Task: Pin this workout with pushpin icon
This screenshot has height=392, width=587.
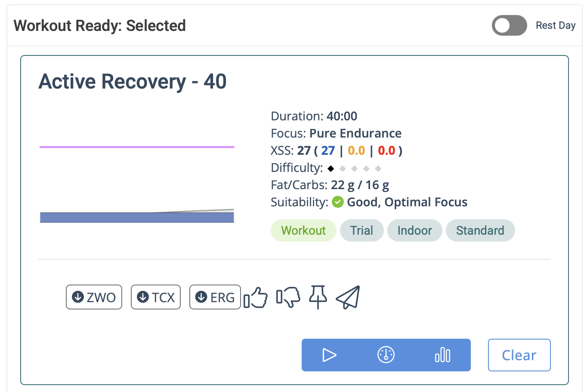Action: click(318, 297)
